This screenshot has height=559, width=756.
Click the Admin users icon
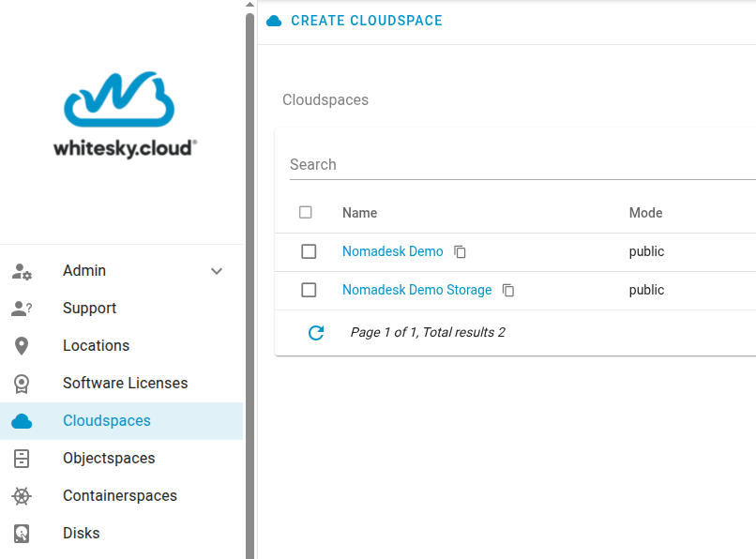(x=23, y=270)
